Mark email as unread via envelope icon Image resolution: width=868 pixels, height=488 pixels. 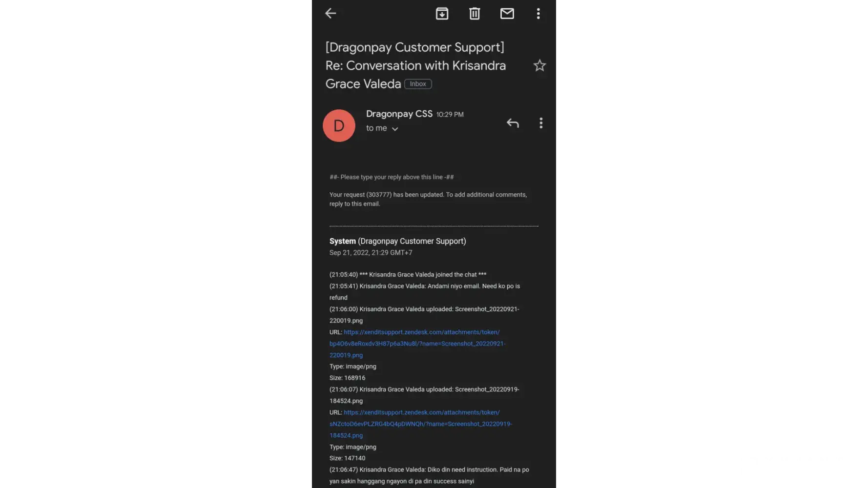tap(507, 14)
